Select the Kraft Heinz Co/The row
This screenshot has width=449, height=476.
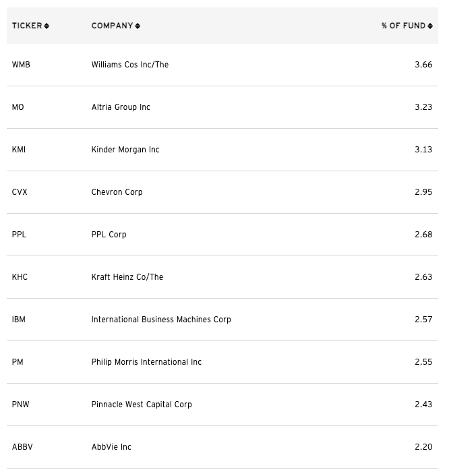(x=222, y=277)
